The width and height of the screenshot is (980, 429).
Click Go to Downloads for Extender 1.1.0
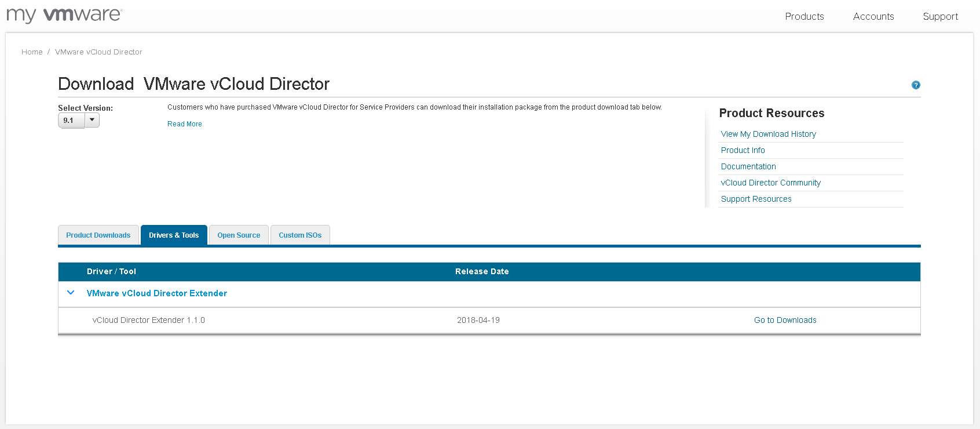(785, 320)
